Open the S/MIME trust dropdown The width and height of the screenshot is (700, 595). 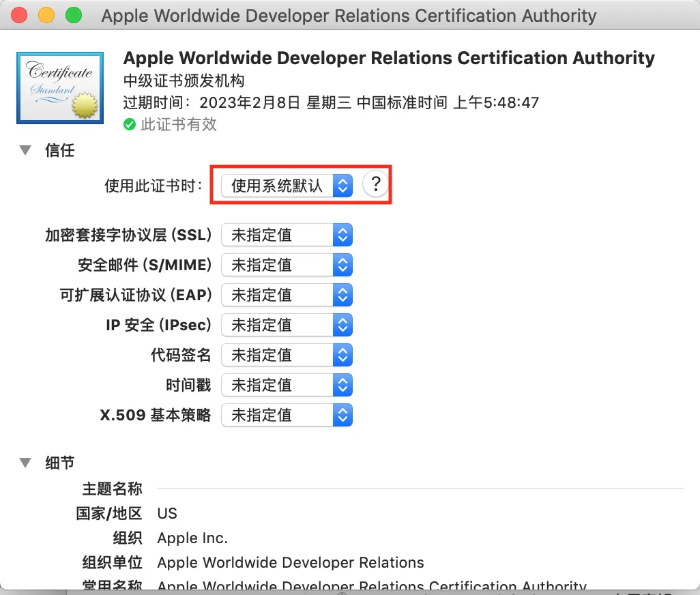coord(287,265)
